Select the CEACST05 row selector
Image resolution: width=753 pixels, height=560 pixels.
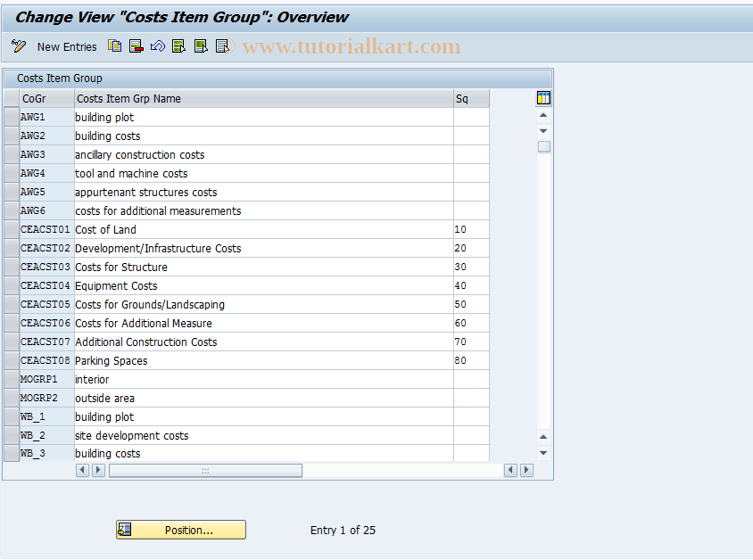[11, 304]
